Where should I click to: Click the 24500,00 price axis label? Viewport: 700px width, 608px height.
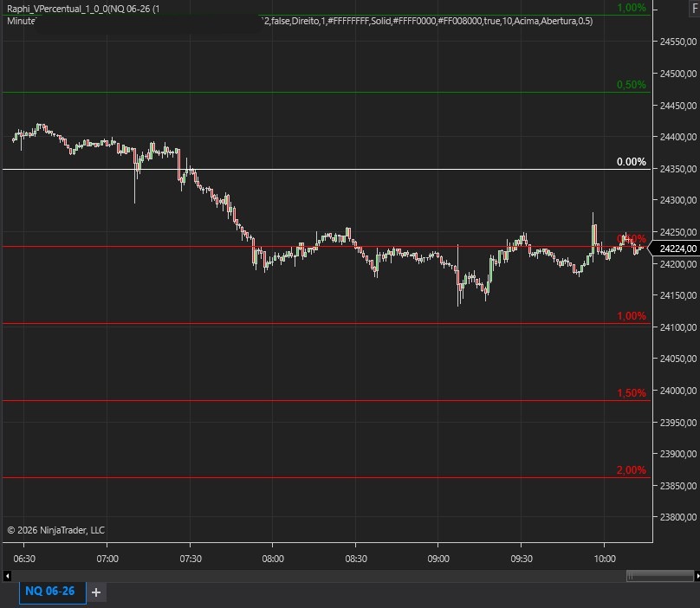pyautogui.click(x=678, y=74)
